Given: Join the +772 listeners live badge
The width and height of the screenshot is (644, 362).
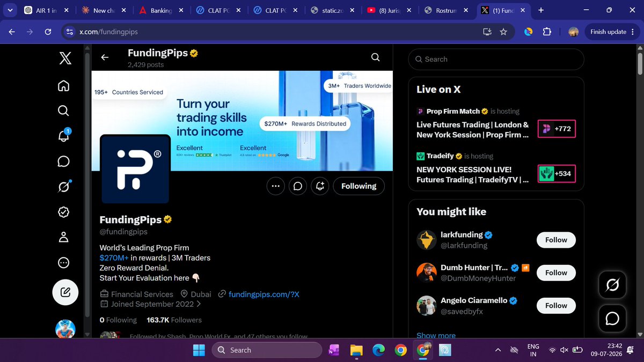Looking at the screenshot, I should (557, 129).
